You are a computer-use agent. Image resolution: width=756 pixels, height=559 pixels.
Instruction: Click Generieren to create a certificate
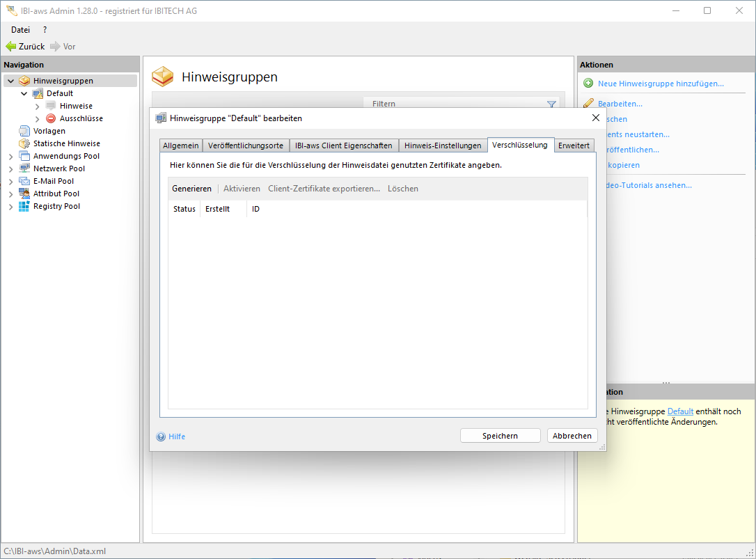click(191, 189)
